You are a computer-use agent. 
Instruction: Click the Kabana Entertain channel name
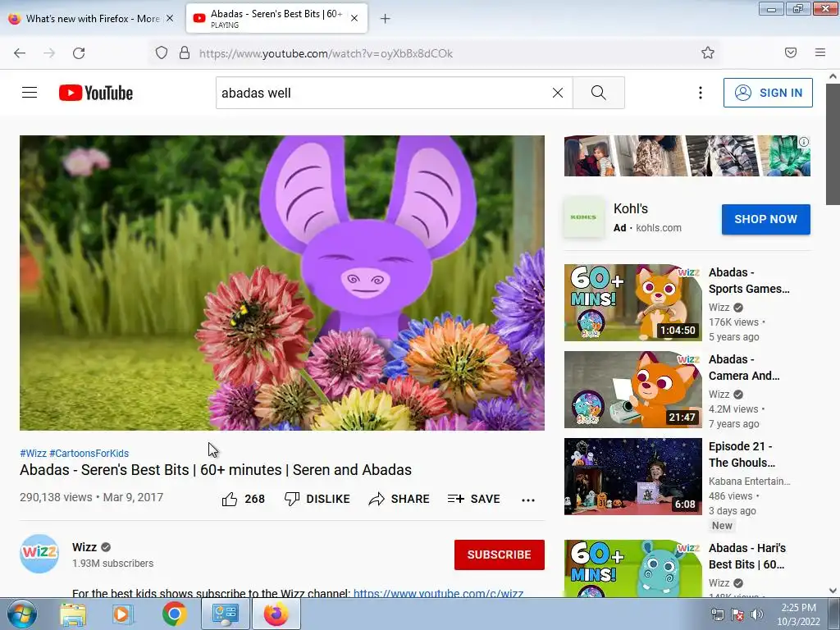[x=750, y=481]
